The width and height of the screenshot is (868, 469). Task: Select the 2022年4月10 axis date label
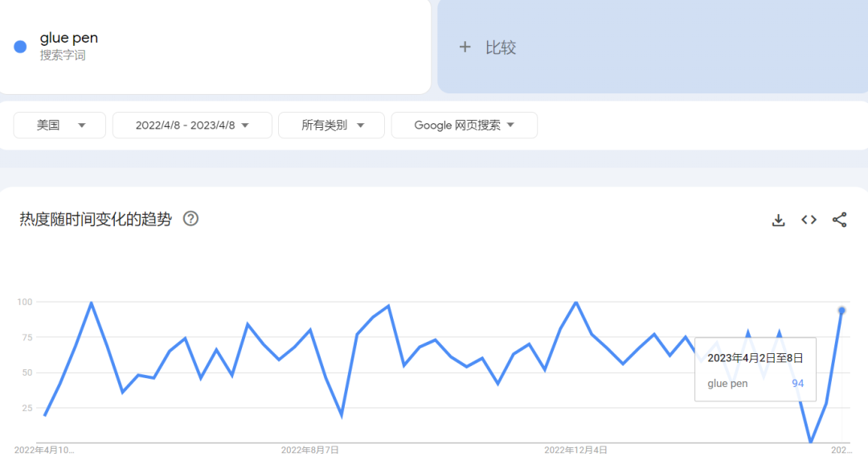[44, 450]
